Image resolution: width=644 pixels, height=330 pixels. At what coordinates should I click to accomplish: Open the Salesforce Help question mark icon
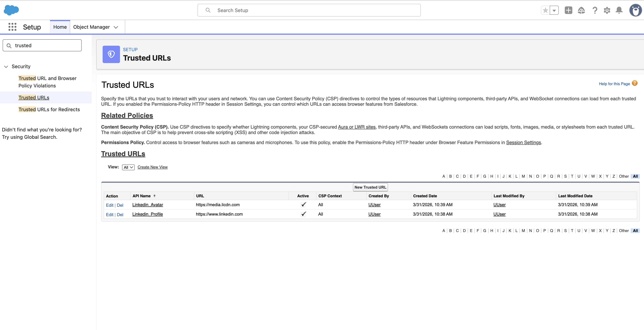point(595,10)
